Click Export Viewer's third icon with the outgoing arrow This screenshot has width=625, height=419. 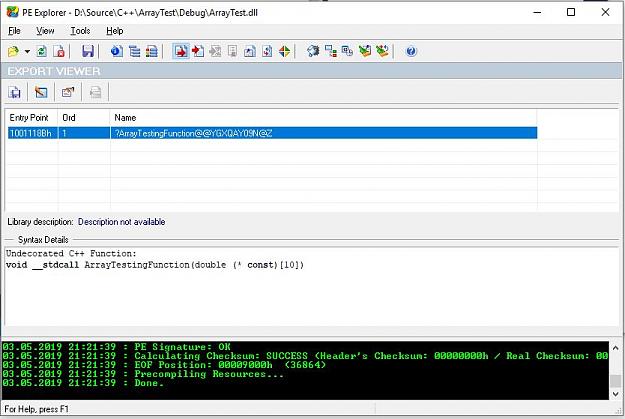[68, 92]
